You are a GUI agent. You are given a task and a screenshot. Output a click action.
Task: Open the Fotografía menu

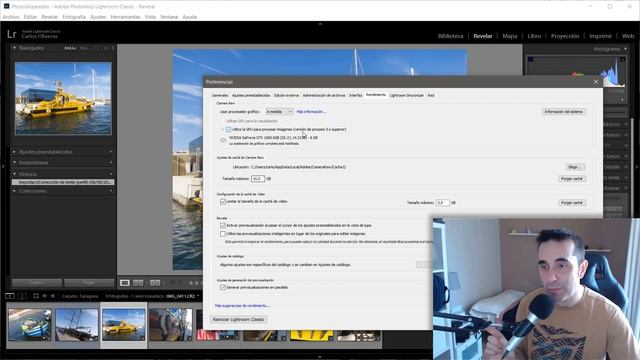[x=74, y=17]
